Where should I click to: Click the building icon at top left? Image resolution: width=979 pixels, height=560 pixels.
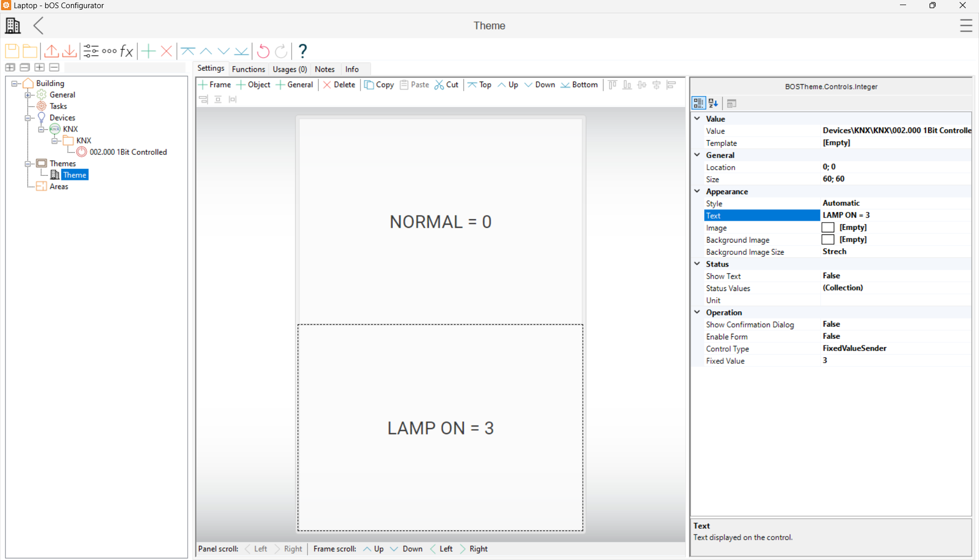click(x=13, y=25)
